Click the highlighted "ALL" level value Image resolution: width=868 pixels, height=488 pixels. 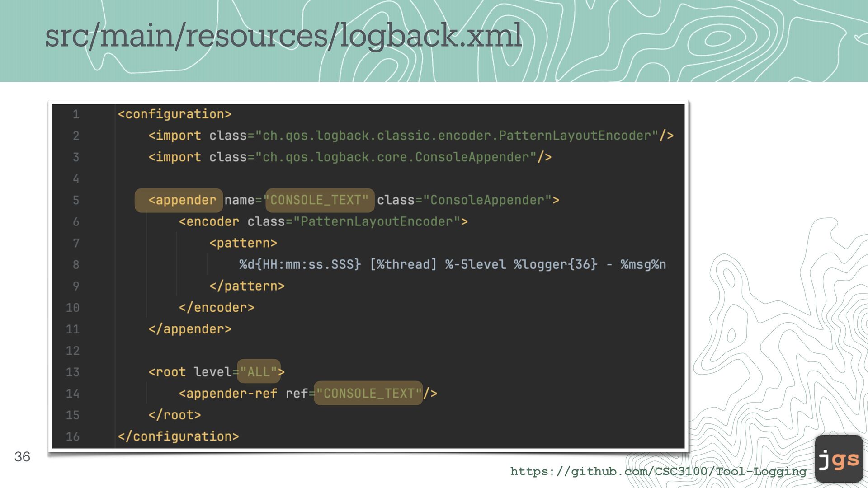point(259,372)
